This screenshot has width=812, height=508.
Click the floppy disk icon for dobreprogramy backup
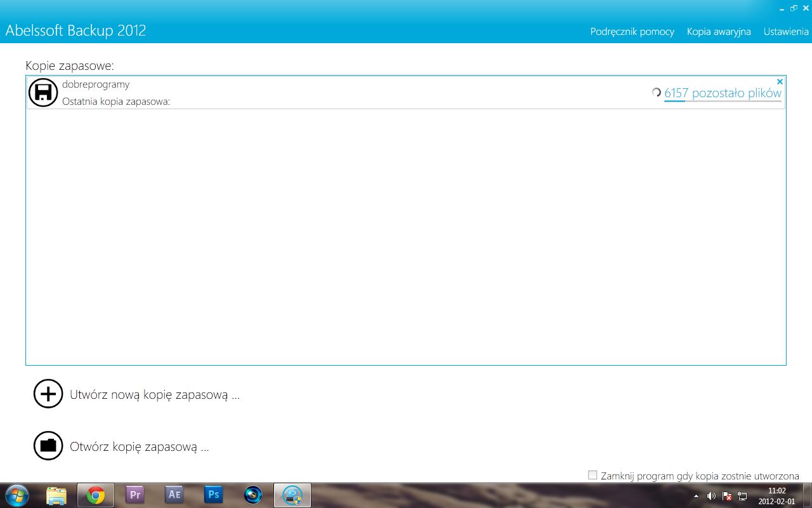tap(43, 93)
